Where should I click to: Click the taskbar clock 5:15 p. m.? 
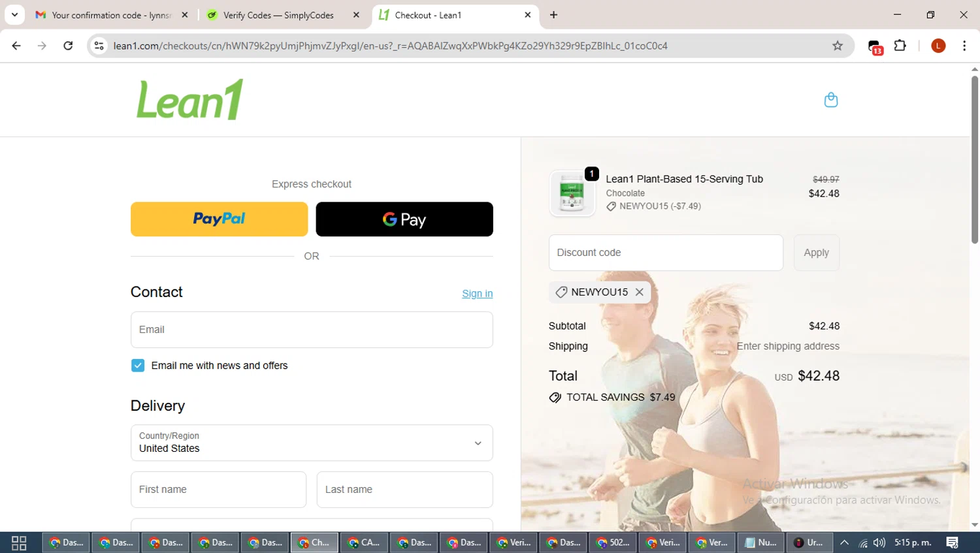(x=913, y=543)
